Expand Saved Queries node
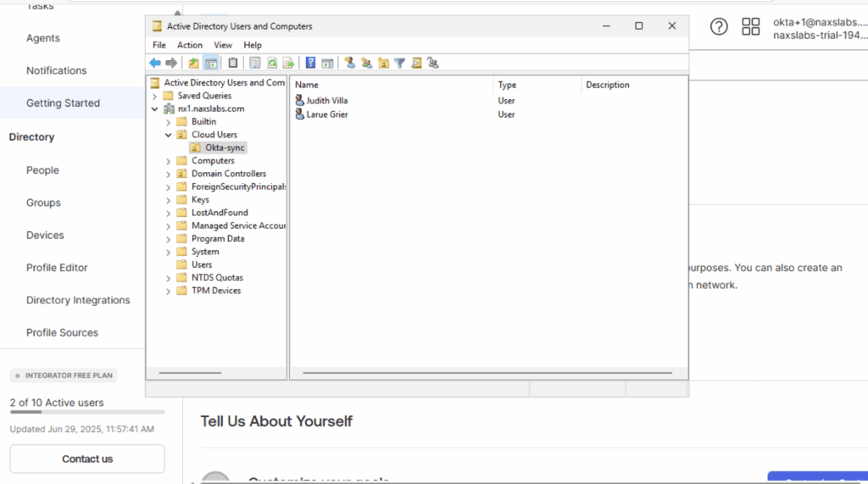The image size is (868, 484). coord(155,96)
